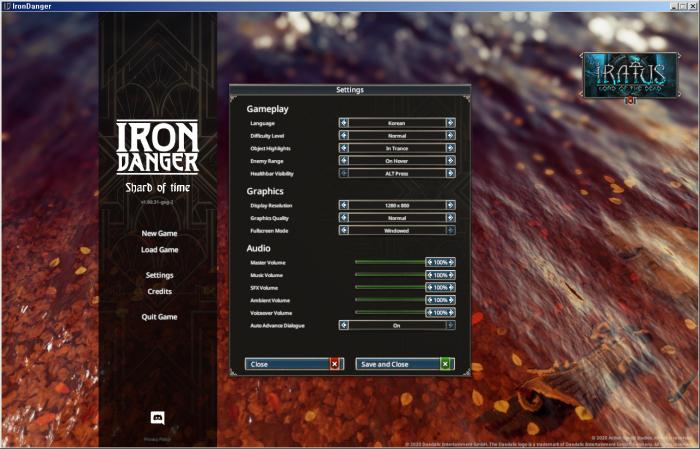Click left arrow of Fullscreen Mode

click(x=344, y=230)
